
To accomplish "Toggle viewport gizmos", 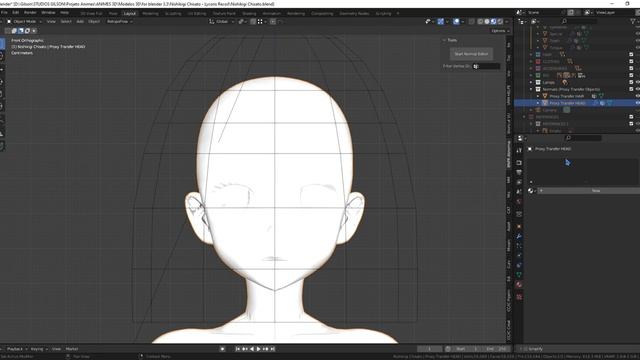I will (x=441, y=21).
